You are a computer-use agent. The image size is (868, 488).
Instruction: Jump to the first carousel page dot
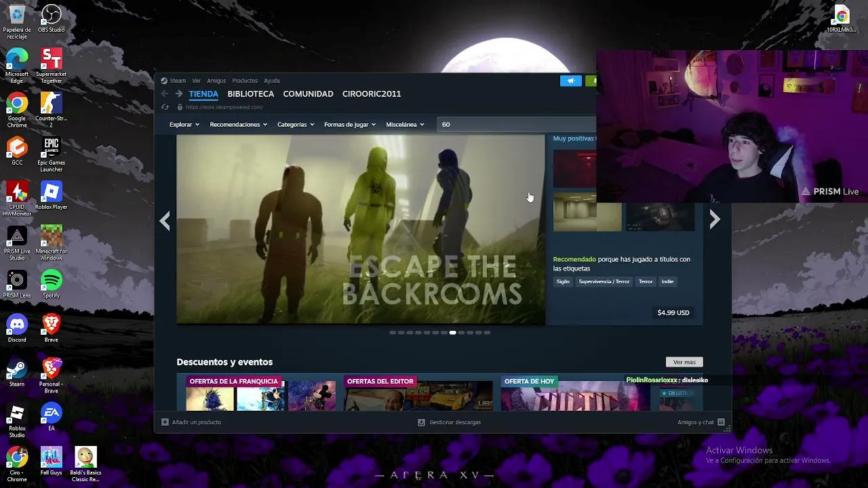pyautogui.click(x=392, y=333)
